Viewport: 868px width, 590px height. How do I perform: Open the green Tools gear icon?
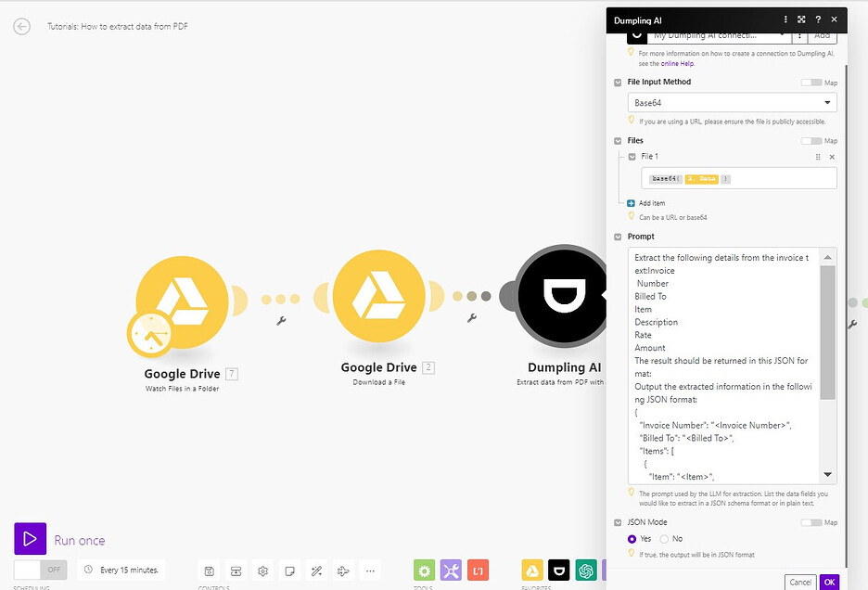424,571
